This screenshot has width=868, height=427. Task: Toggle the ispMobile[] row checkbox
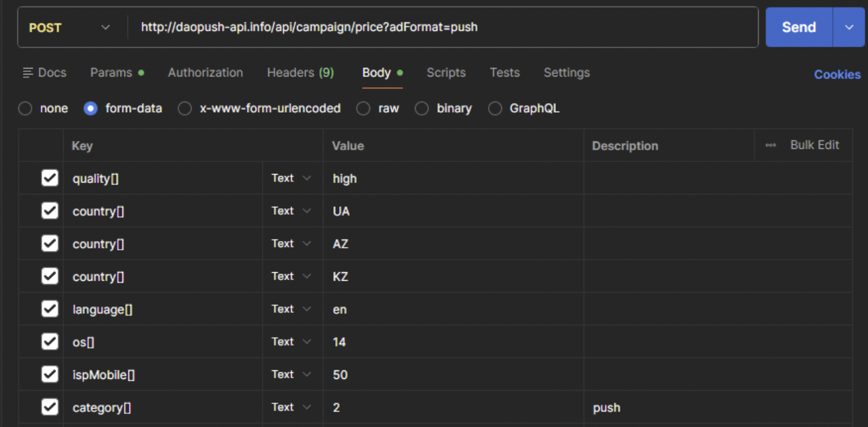50,374
